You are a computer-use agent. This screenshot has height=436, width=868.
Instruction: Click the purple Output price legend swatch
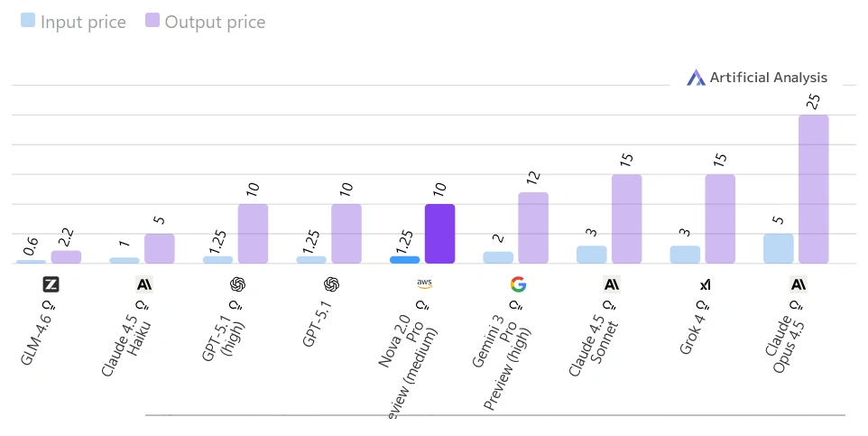[x=152, y=21]
